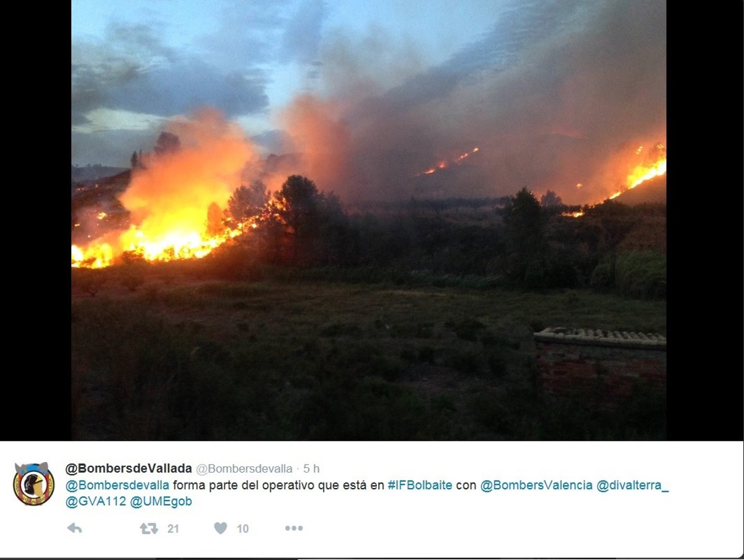Open the Bombers de Vallada profile avatar
744x560 pixels.
[34, 484]
